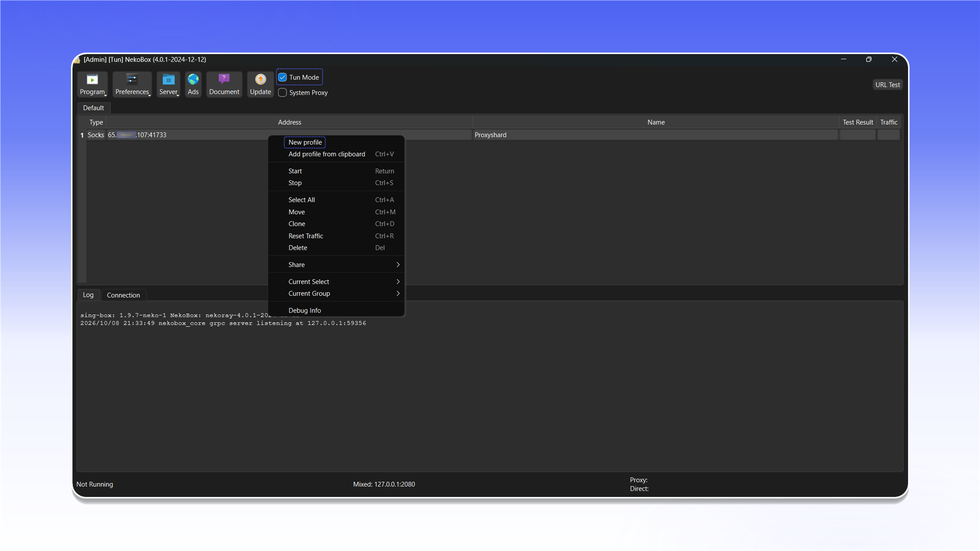
Task: Sort by the Type column header
Action: pos(96,122)
